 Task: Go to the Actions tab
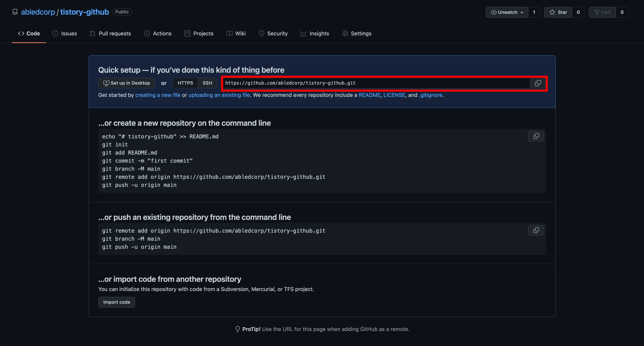point(158,34)
